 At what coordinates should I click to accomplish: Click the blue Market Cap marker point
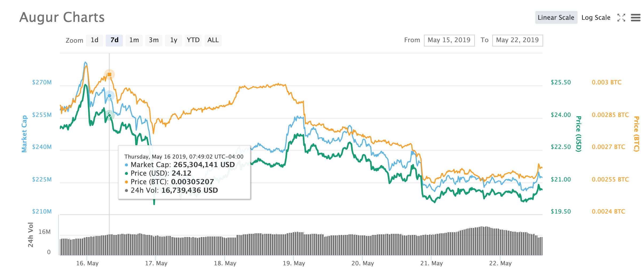coord(109,96)
